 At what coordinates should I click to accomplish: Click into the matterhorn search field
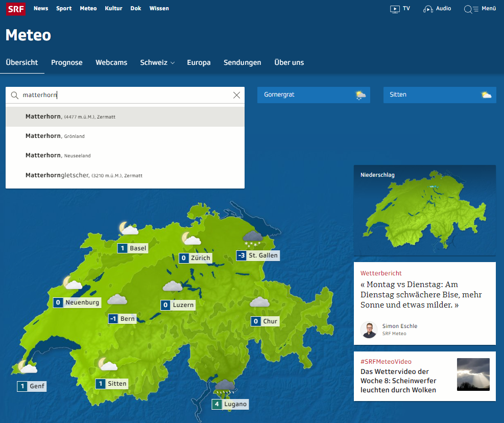click(125, 95)
